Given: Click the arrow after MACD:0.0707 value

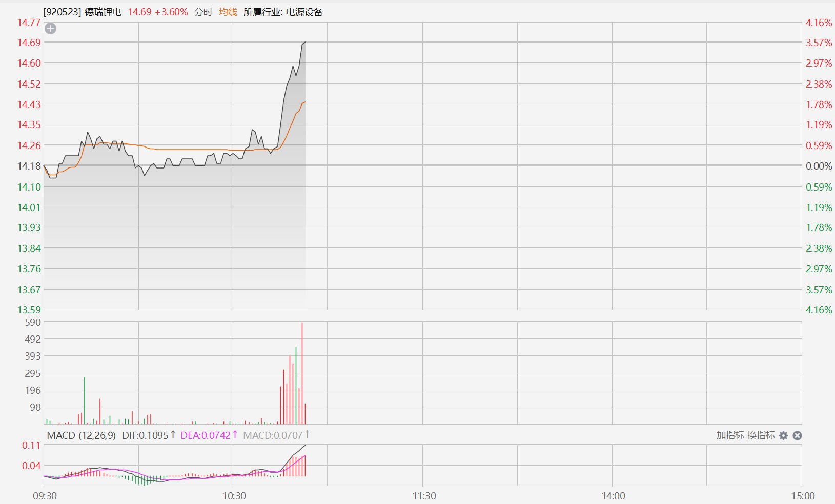Looking at the screenshot, I should coord(307,435).
